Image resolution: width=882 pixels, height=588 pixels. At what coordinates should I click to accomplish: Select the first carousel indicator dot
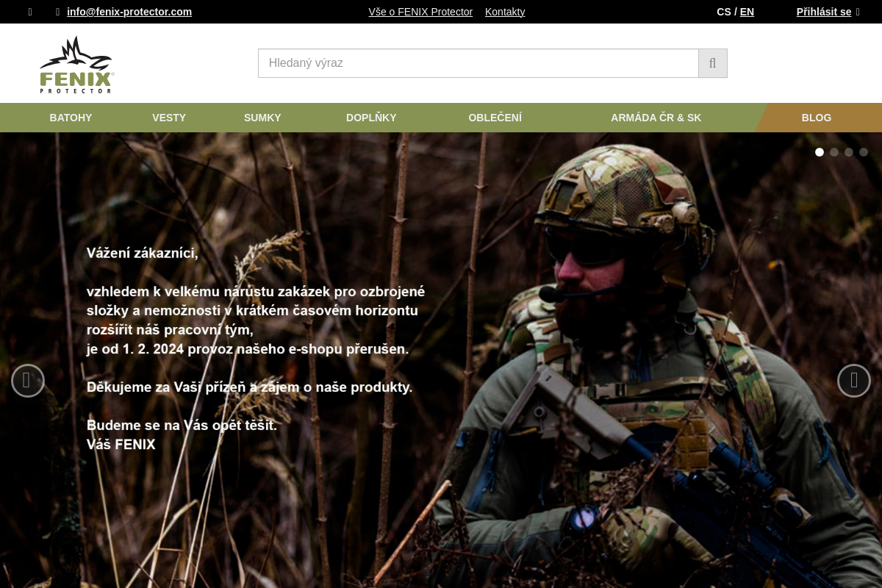pos(820,152)
